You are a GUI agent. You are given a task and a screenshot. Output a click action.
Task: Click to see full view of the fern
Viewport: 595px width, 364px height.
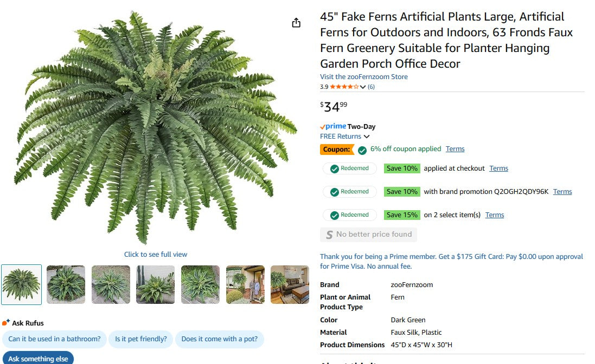pyautogui.click(x=155, y=254)
